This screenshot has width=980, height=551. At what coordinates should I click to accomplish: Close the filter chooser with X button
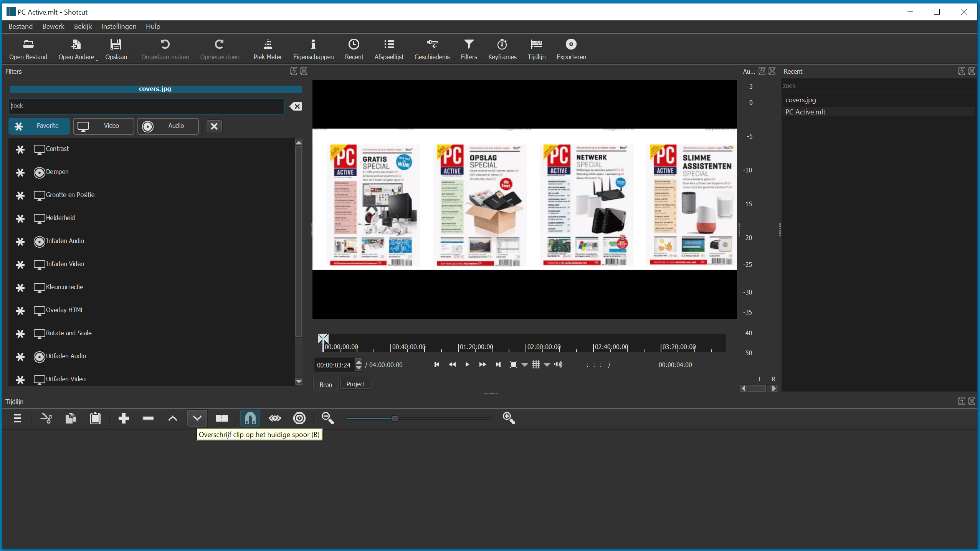[214, 126]
